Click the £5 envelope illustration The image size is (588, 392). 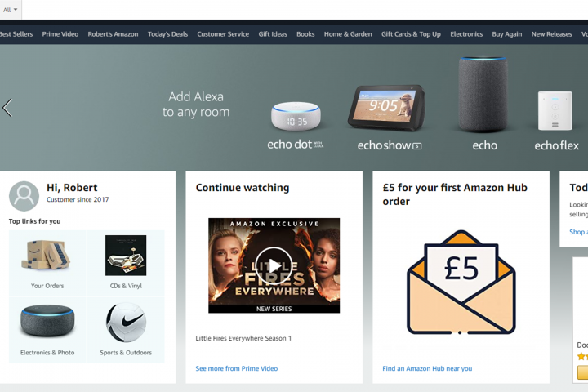pyautogui.click(x=461, y=282)
